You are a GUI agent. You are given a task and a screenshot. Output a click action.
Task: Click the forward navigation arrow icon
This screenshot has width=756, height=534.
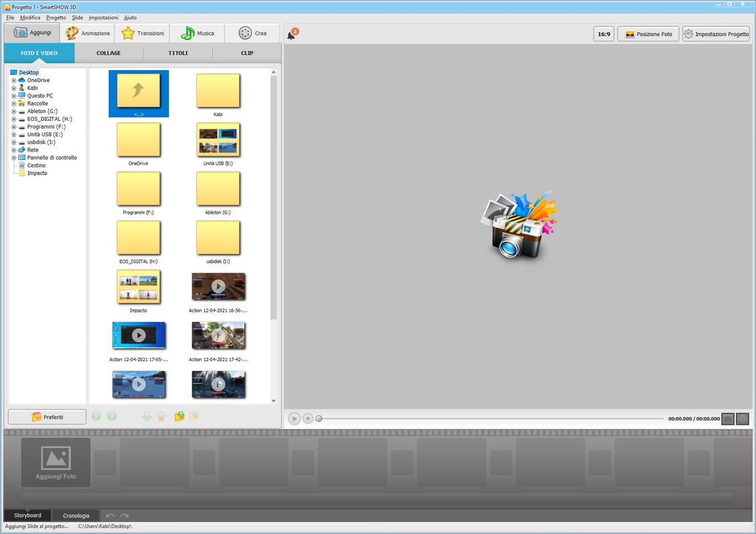[x=112, y=416]
